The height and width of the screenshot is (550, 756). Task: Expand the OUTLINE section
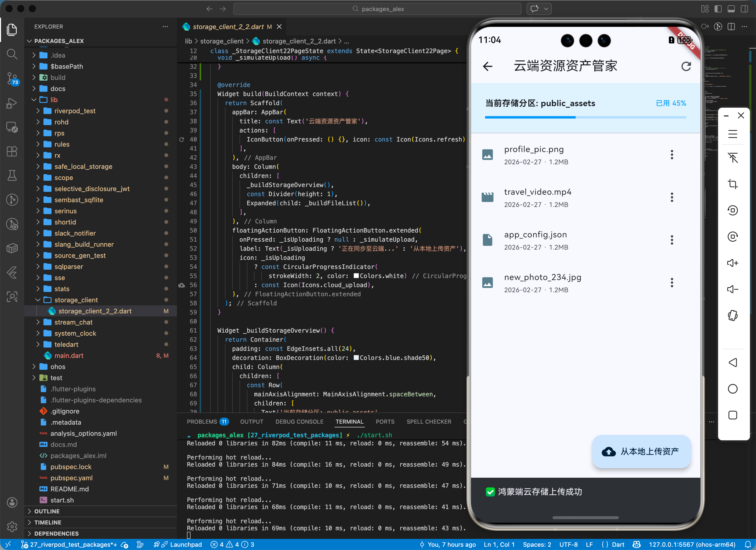47,511
